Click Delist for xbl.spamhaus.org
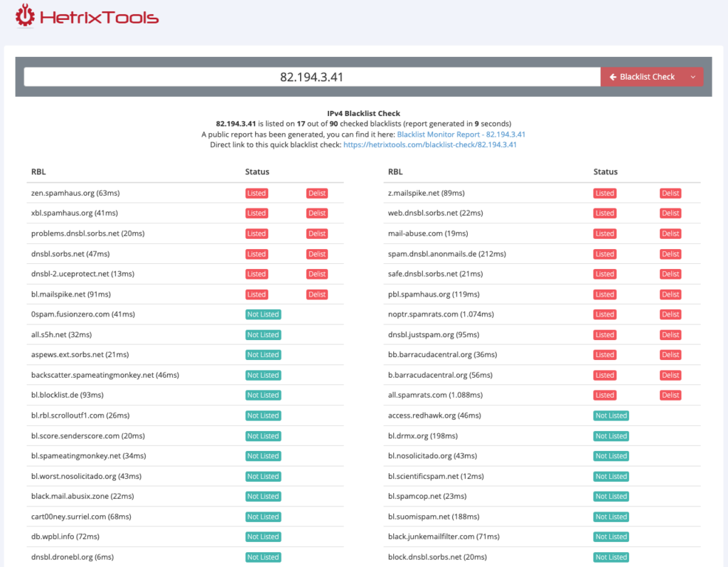 [317, 213]
